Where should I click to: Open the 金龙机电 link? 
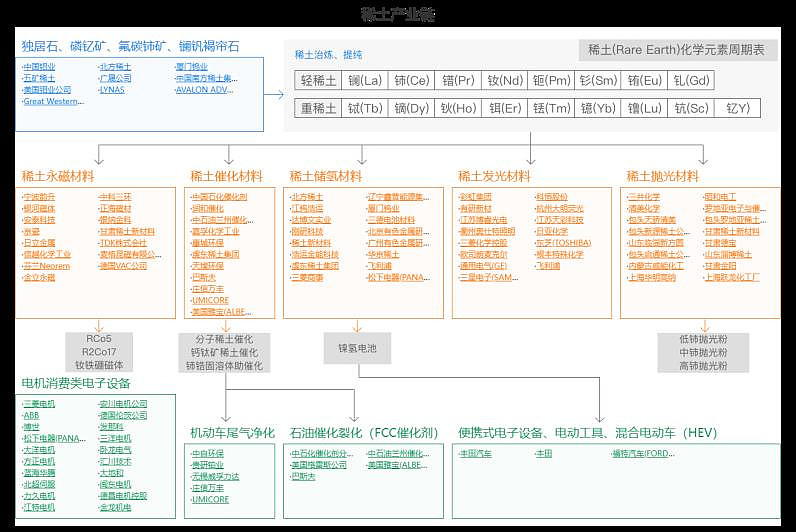115,508
